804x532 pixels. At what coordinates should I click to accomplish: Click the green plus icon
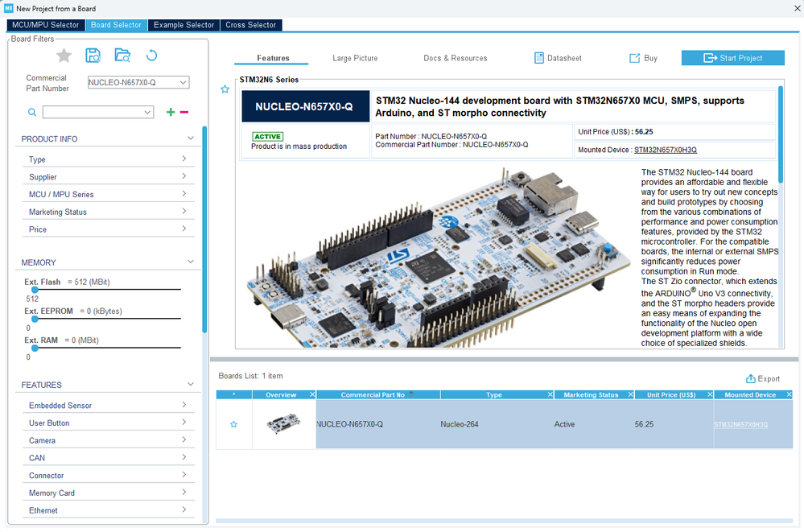click(x=171, y=112)
